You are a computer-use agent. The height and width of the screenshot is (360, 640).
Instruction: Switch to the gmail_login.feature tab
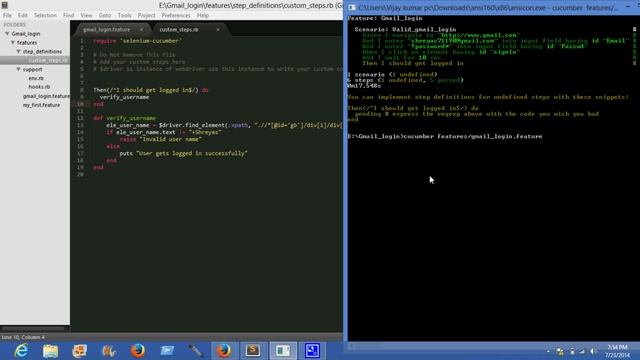[x=107, y=30]
